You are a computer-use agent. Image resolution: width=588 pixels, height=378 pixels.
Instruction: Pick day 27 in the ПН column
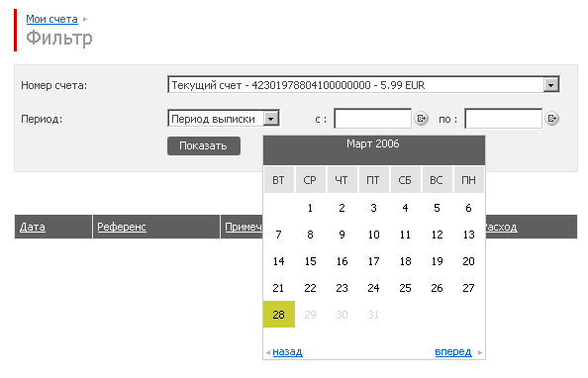[468, 288]
